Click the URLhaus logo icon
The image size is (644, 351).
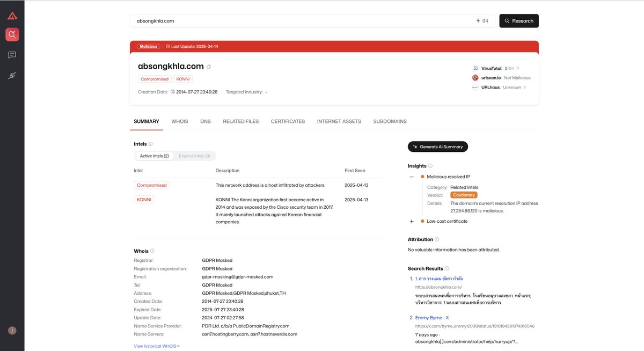click(475, 87)
